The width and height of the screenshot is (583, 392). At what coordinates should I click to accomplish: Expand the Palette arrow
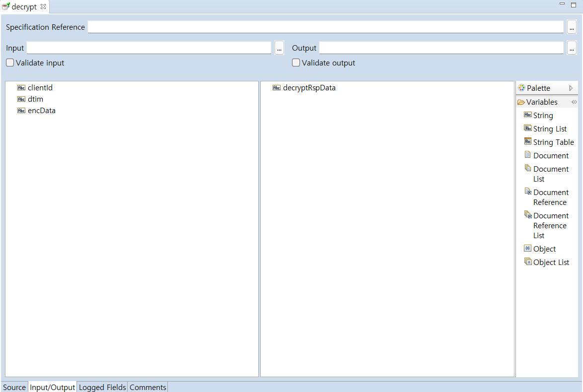[571, 88]
